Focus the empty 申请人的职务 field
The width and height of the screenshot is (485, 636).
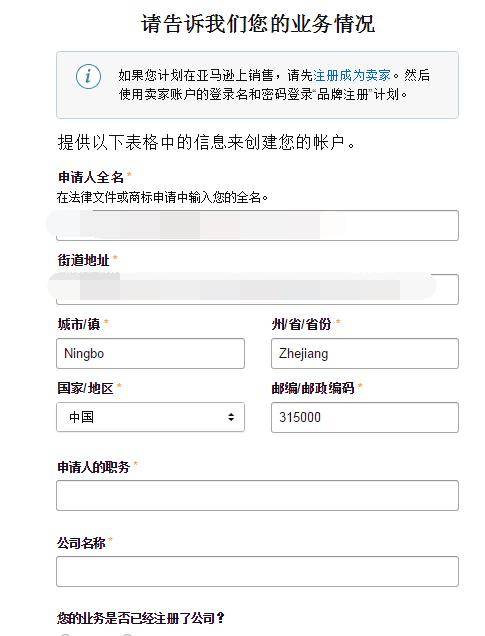tap(258, 495)
